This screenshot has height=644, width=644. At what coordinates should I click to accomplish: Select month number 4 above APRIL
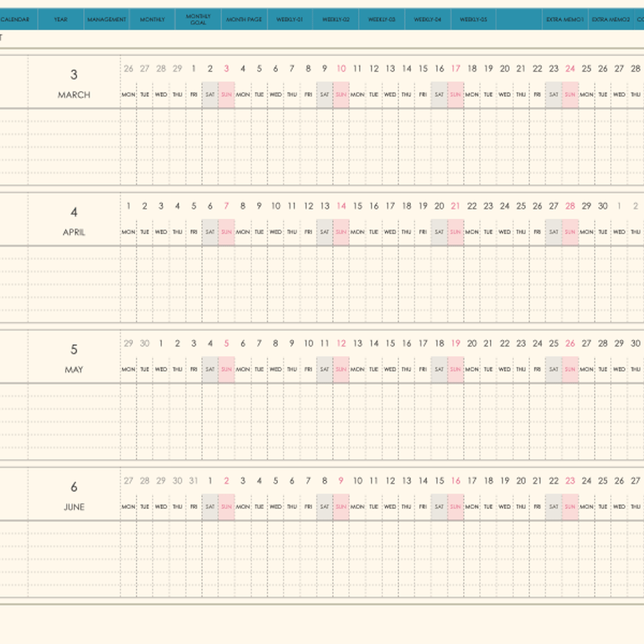click(x=74, y=212)
